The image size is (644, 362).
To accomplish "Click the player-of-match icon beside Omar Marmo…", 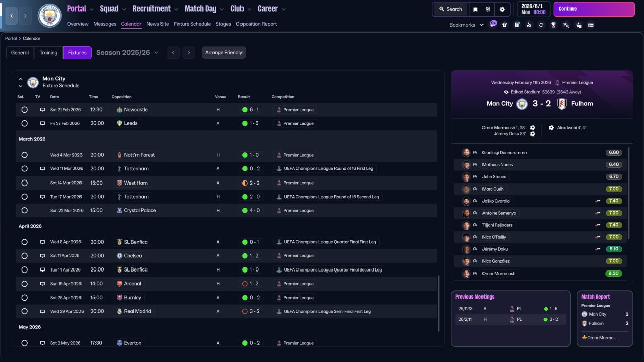I will pos(584,338).
